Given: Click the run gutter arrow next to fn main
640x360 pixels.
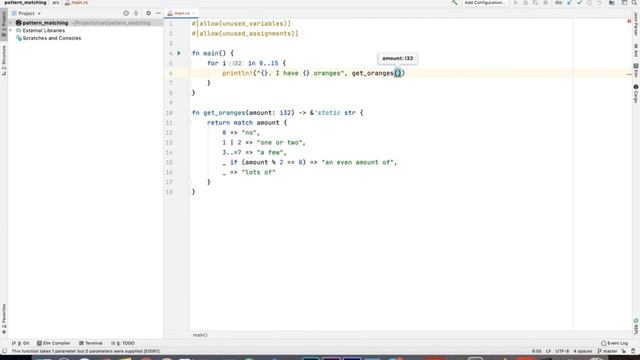Looking at the screenshot, I should [x=179, y=53].
